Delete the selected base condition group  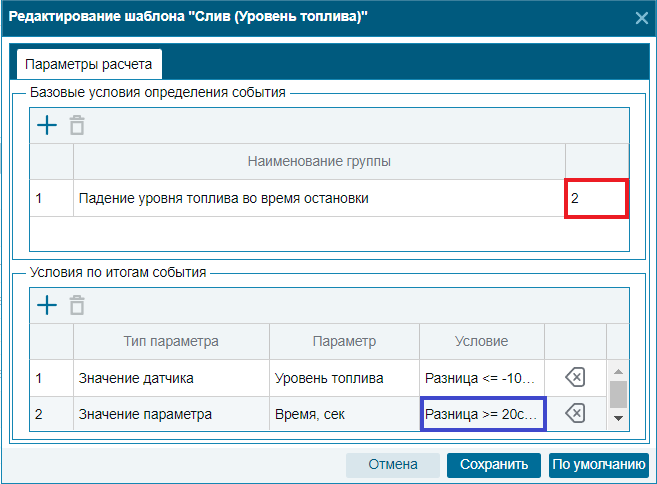click(x=77, y=125)
